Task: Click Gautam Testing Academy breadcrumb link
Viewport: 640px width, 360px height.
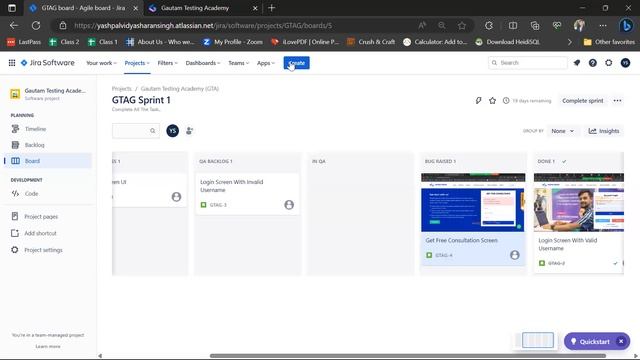Action: [180, 89]
